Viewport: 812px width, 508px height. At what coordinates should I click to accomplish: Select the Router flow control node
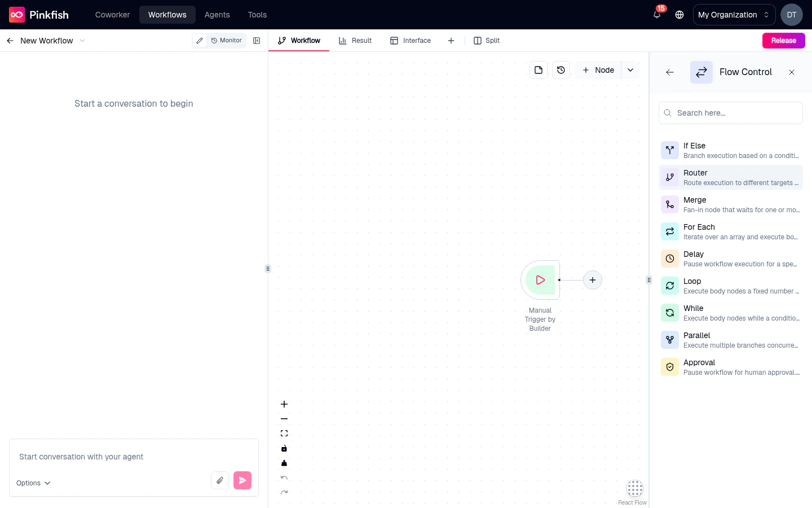pyautogui.click(x=731, y=177)
